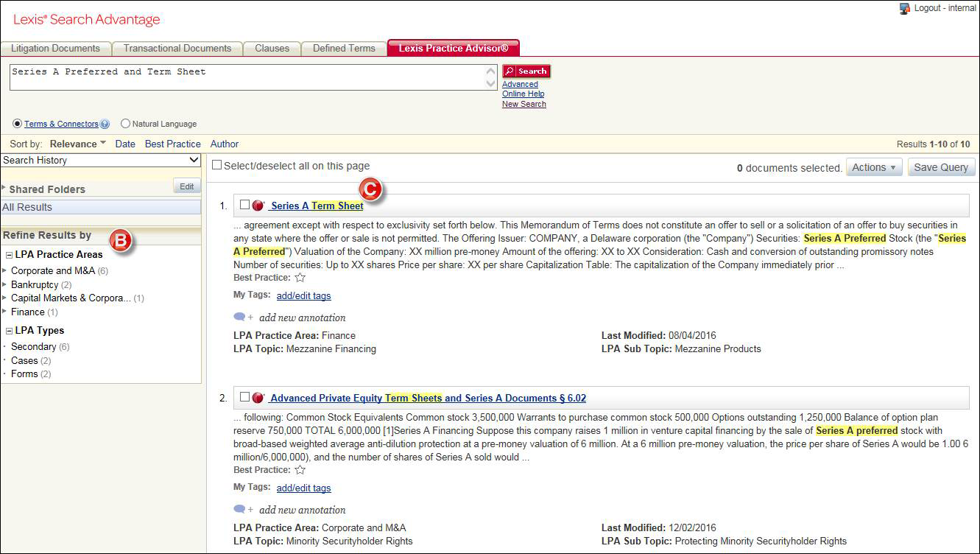This screenshot has width=980, height=554.
Task: Open Series A Term Sheet document
Action: tap(317, 206)
